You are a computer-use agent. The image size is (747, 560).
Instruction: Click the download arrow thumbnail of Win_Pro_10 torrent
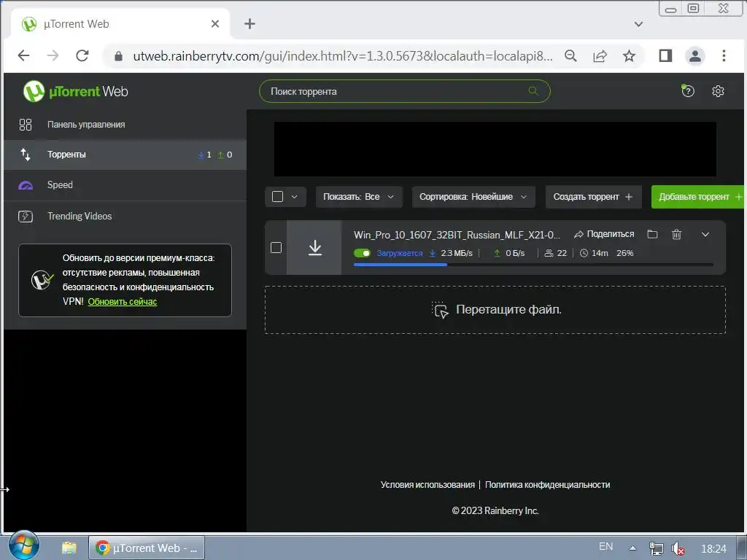pos(314,248)
